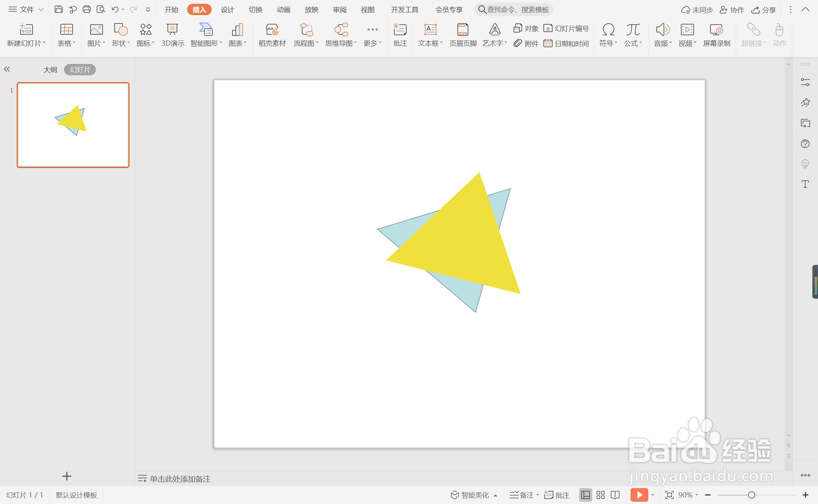Open the 开始 ribbon tab

pyautogui.click(x=171, y=9)
